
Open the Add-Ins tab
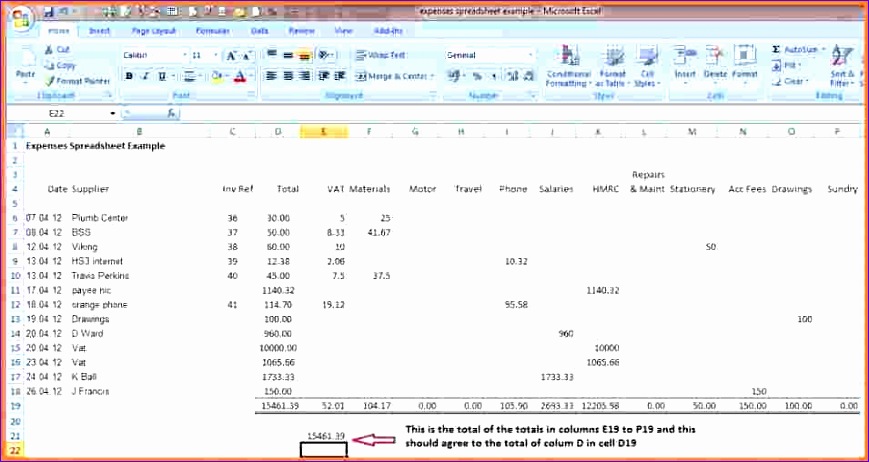(389, 32)
